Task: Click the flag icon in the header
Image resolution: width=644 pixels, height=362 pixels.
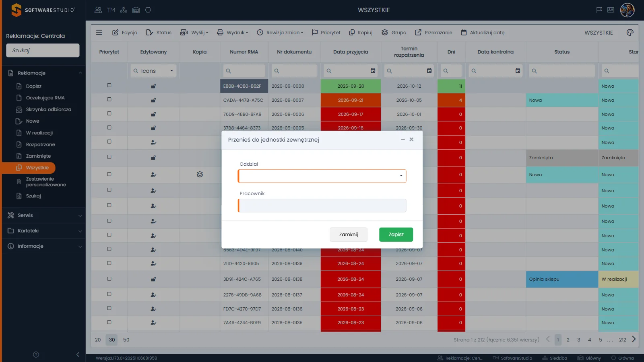Action: (599, 10)
